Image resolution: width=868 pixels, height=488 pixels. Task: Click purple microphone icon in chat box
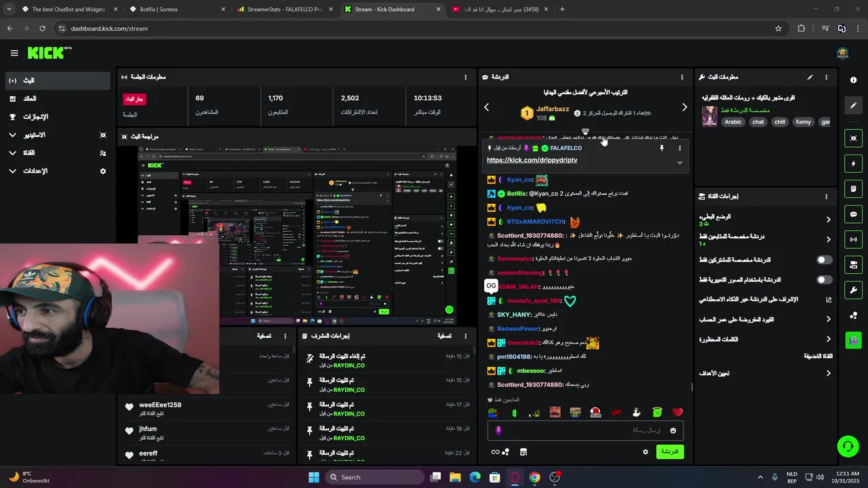(x=498, y=430)
